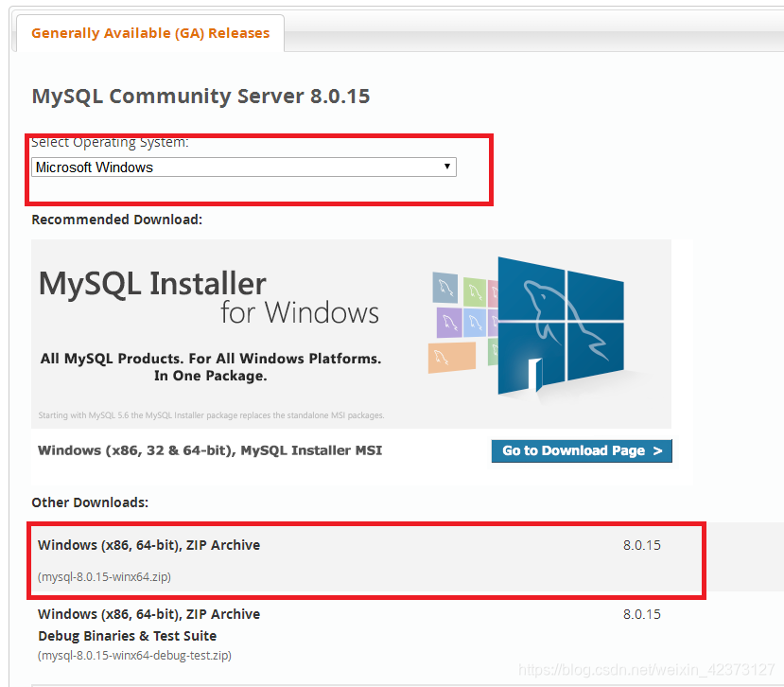Screen dimensions: 784x687
Task: Click the Go to Download Page button
Action: click(x=582, y=450)
